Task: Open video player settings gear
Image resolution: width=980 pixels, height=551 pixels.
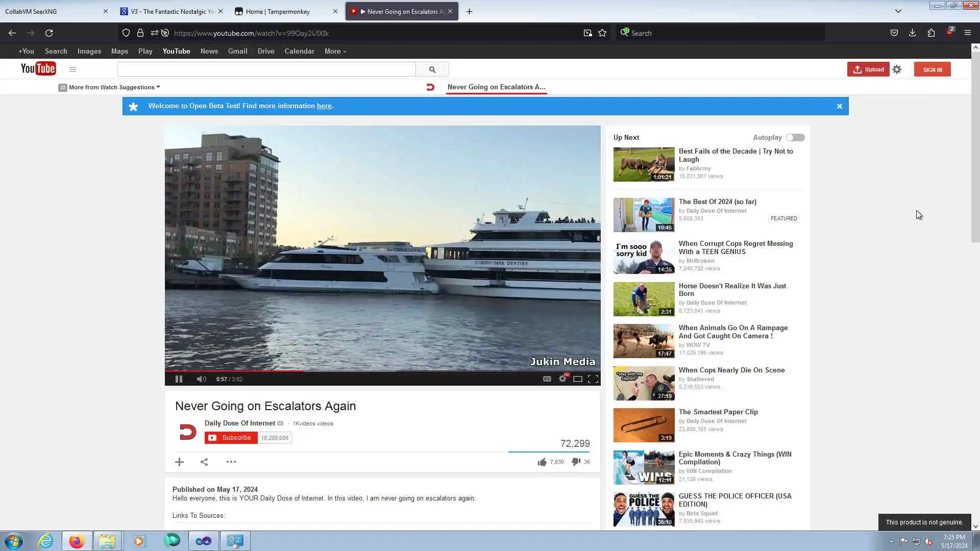Action: 562,379
